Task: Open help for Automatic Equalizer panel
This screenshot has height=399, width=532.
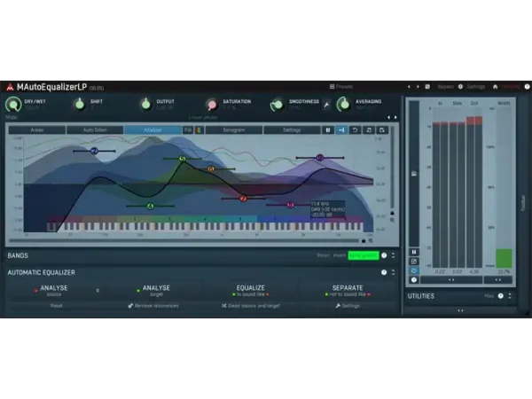Action: (384, 272)
